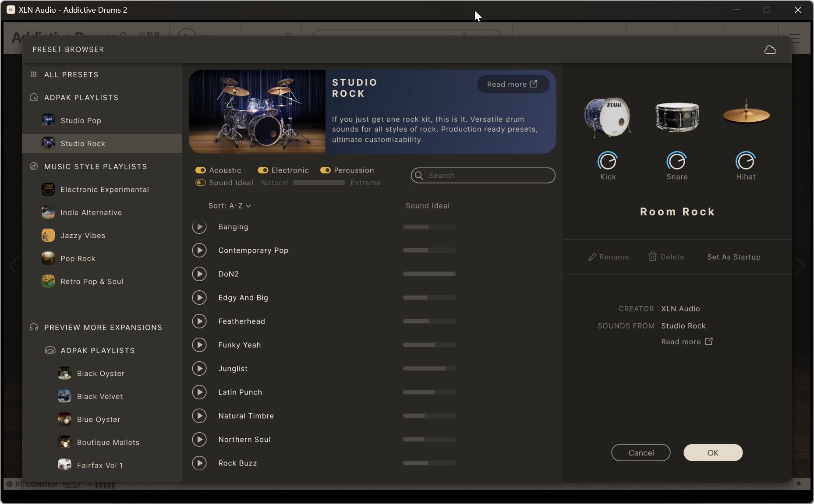Preview the Edgy And Big preset
Viewport: 814px width, 504px height.
coord(199,298)
